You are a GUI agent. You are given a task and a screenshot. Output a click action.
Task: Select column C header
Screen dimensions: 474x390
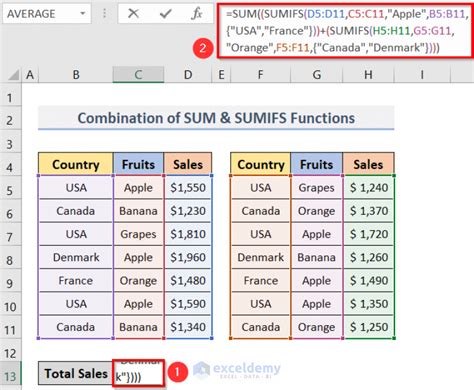138,75
